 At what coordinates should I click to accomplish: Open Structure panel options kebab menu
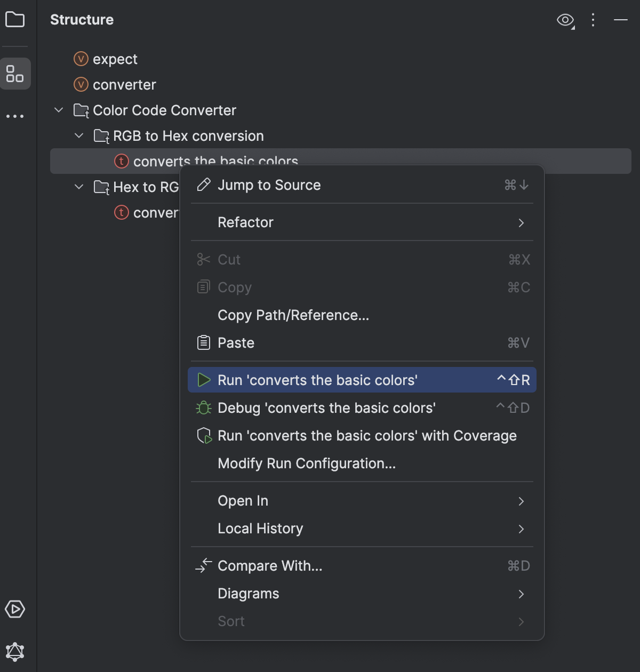593,20
